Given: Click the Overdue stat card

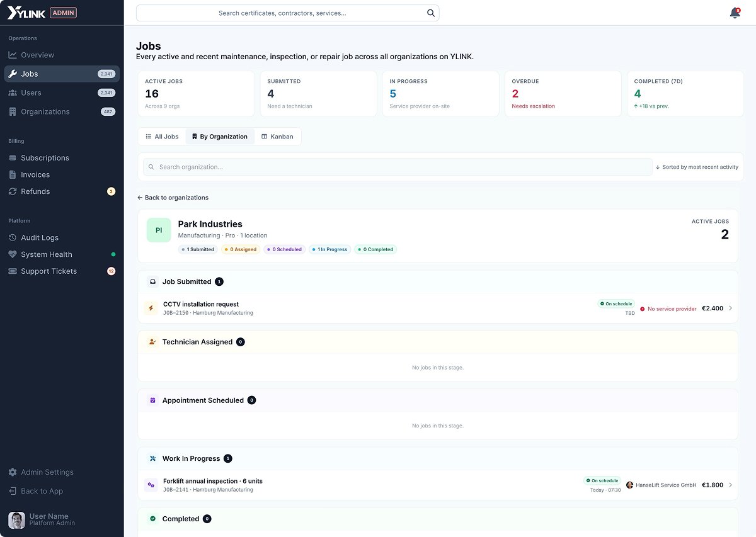Looking at the screenshot, I should [x=563, y=94].
